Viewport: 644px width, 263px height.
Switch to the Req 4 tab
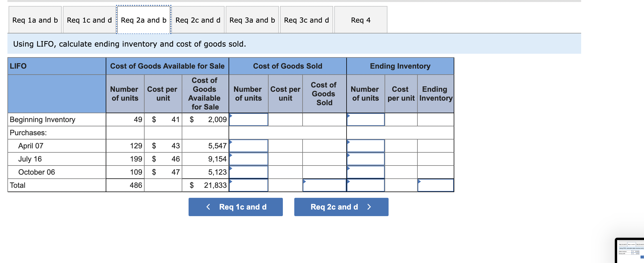click(361, 20)
